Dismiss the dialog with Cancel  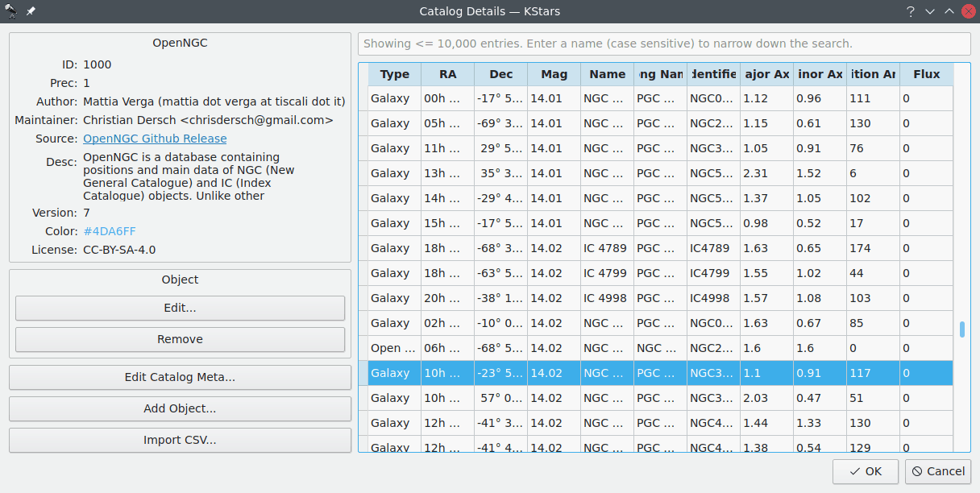pyautogui.click(x=938, y=471)
